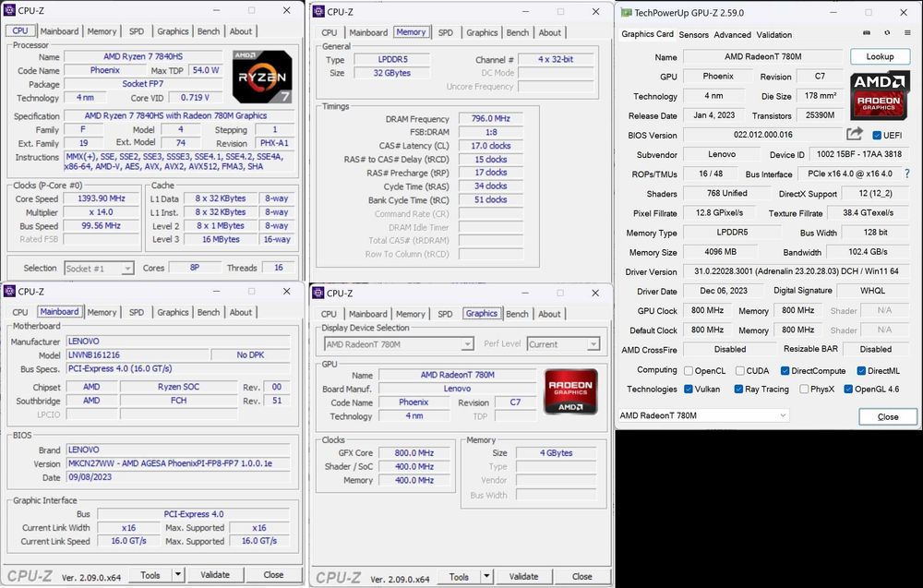Toggle the DirectCompute checkbox

coord(785,370)
